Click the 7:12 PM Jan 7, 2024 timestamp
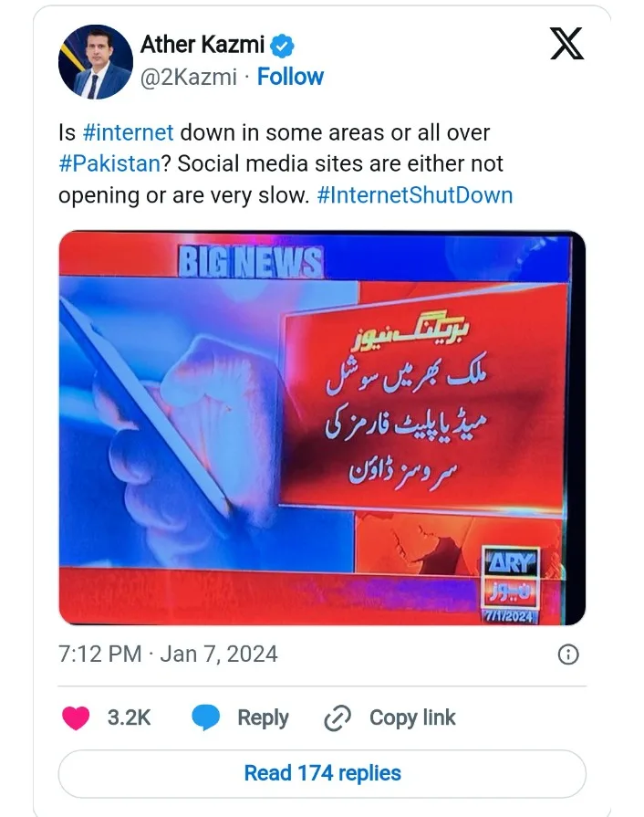The image size is (644, 817). (x=168, y=654)
